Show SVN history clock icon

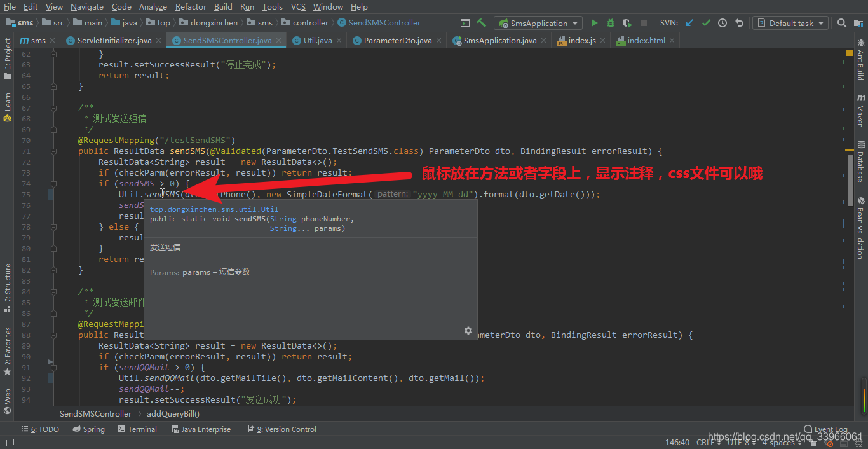pyautogui.click(x=722, y=23)
